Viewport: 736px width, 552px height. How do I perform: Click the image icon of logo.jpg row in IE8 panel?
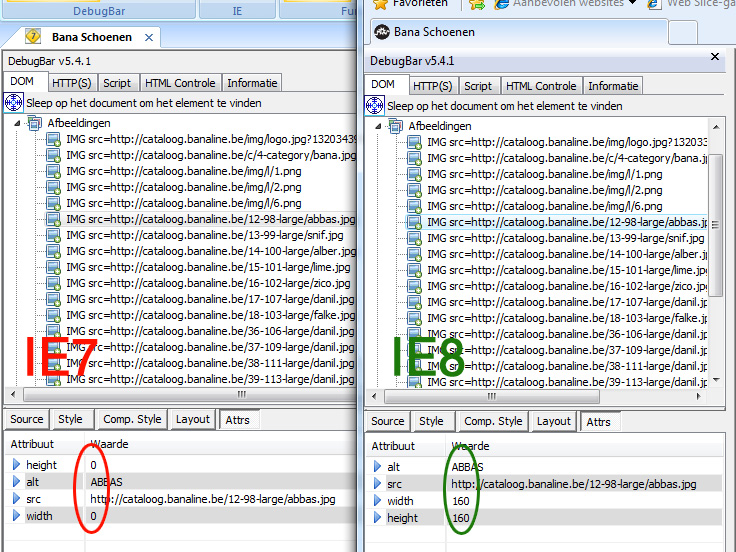(x=414, y=142)
